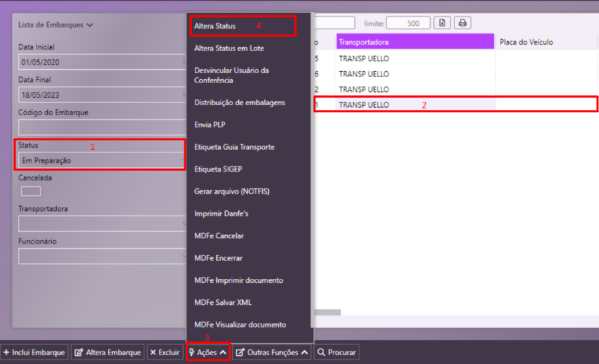Screen dimensions: 599x364
Task: Select the TRANSP UELLO row numbered 5
Action: pyautogui.click(x=456, y=59)
